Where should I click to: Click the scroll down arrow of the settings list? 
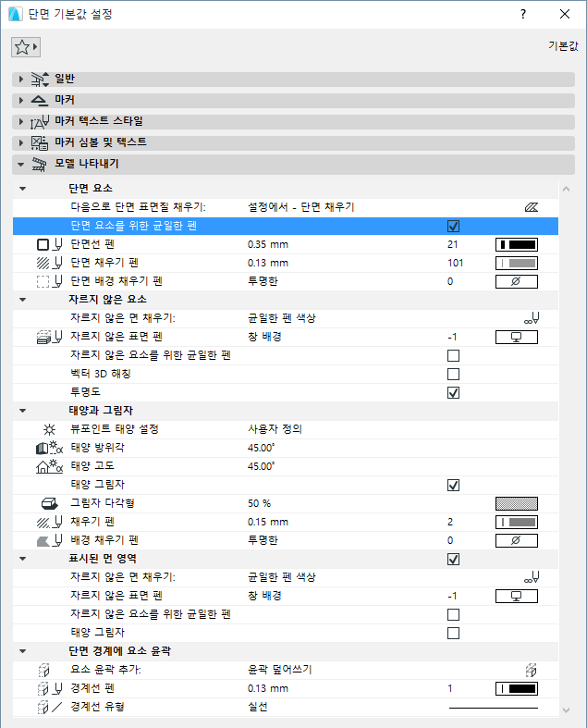click(566, 709)
